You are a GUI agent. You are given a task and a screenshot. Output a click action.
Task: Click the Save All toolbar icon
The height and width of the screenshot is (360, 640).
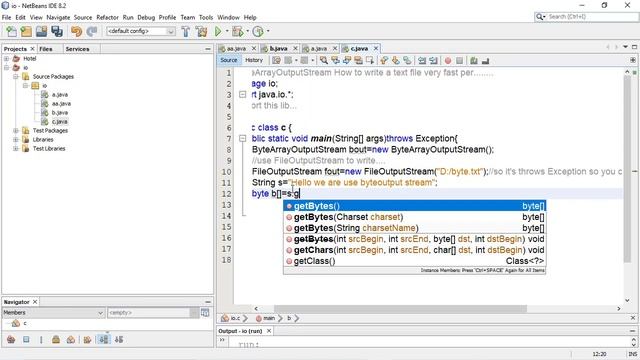[57, 31]
